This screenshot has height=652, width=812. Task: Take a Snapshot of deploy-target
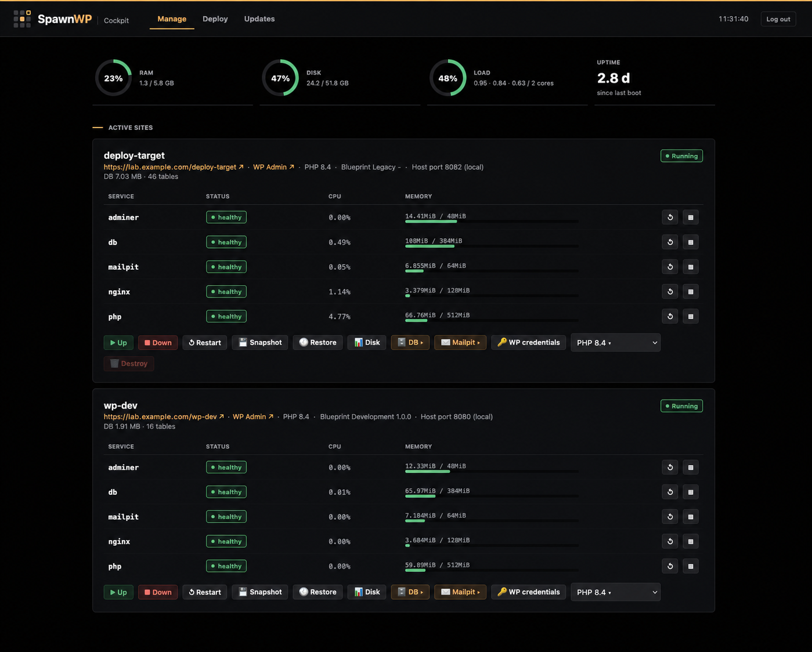click(260, 343)
